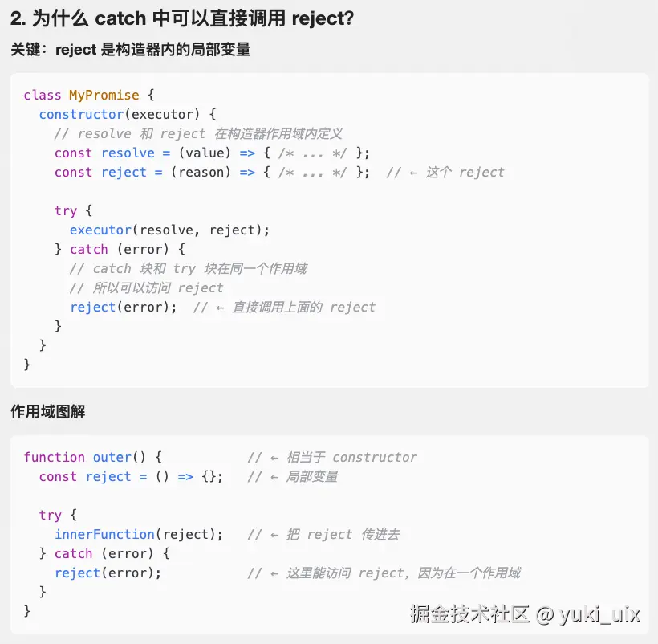This screenshot has height=644, width=658.
Task: Click the comment "← 把 reject 传进去"
Action: tap(323, 534)
